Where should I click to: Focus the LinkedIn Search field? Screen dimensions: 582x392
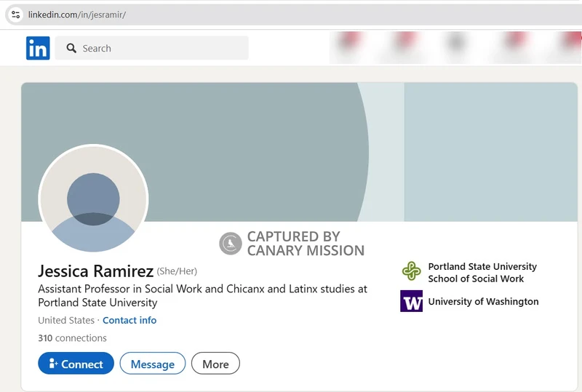152,48
